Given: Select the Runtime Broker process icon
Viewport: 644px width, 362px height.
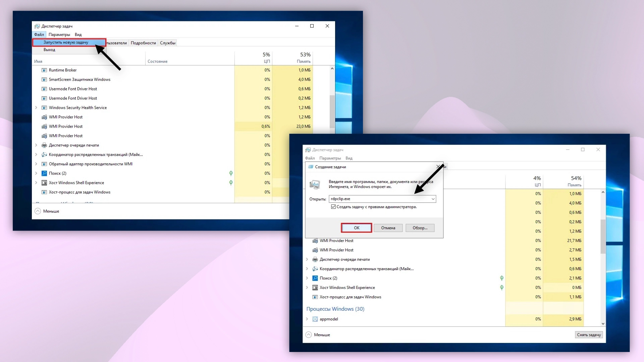Looking at the screenshot, I should point(44,70).
